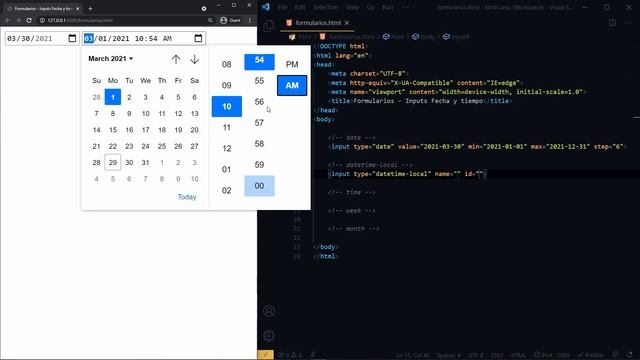Click month field in datetime-local input
Viewport: 640px width, 360px height.
coord(89,38)
